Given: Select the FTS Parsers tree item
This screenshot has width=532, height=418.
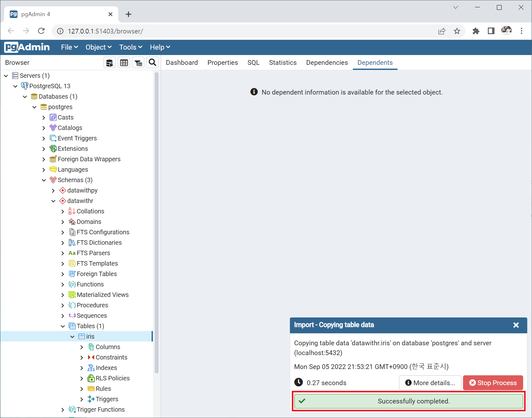Looking at the screenshot, I should click(93, 253).
